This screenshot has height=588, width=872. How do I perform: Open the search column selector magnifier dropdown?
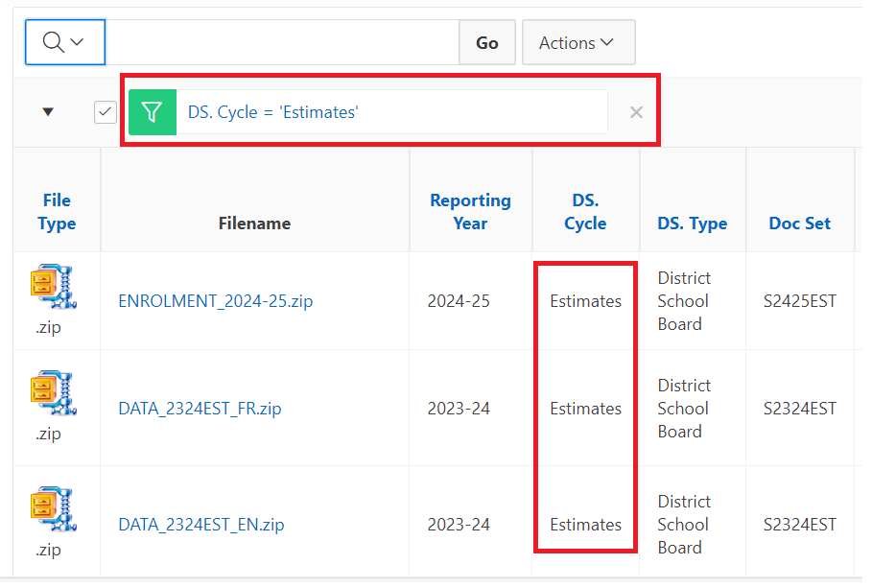64,43
